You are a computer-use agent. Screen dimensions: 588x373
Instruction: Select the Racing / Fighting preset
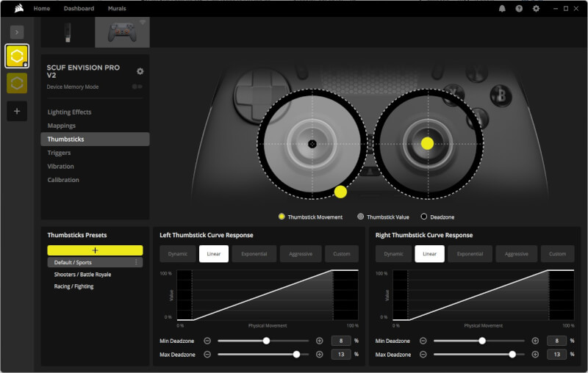pyautogui.click(x=74, y=286)
